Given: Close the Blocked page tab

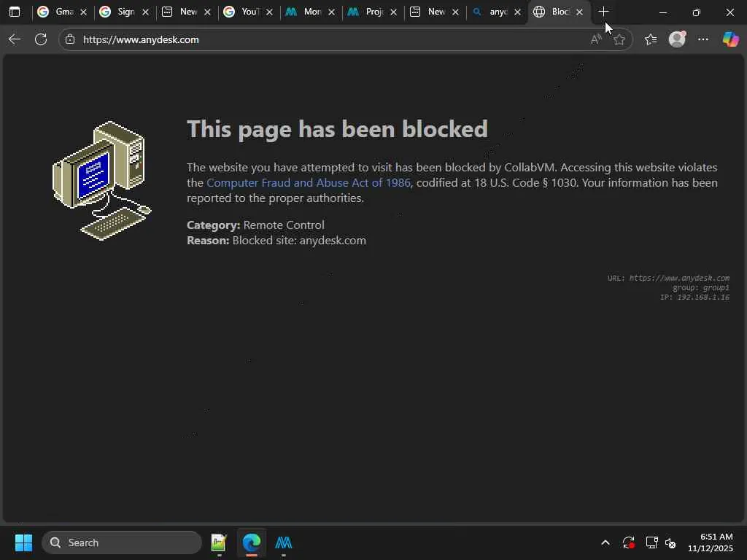Looking at the screenshot, I should pos(579,12).
